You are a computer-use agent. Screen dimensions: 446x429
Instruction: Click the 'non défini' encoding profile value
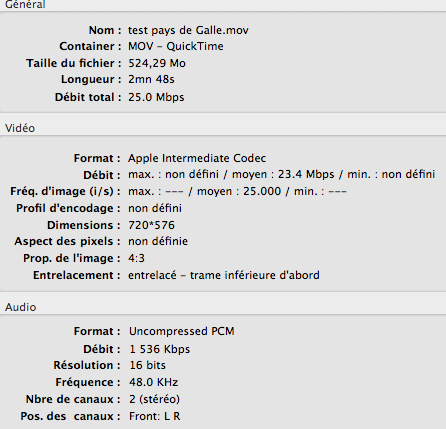point(155,208)
